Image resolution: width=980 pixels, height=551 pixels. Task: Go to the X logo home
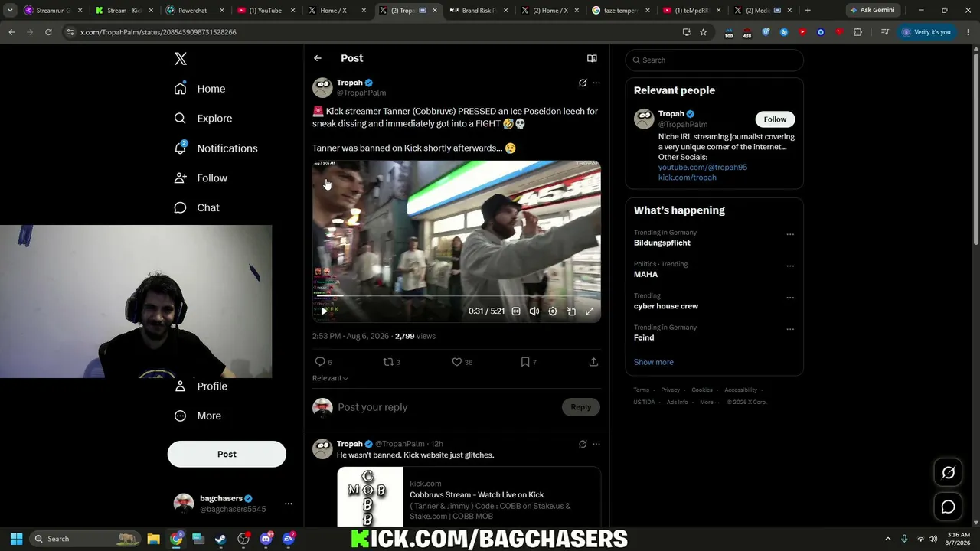click(181, 59)
